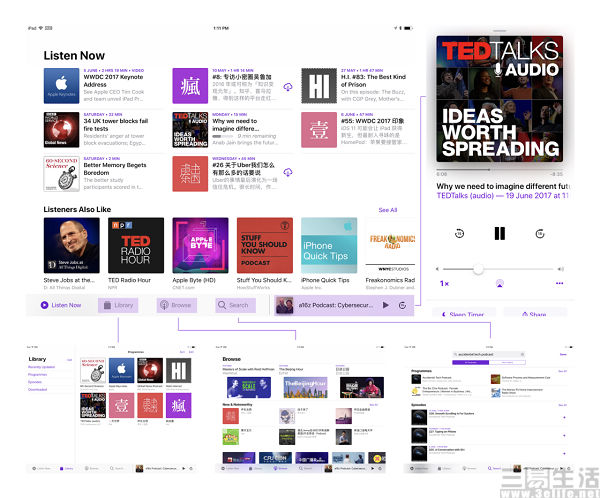Open a16z Podcast mini player artwork

(284, 305)
